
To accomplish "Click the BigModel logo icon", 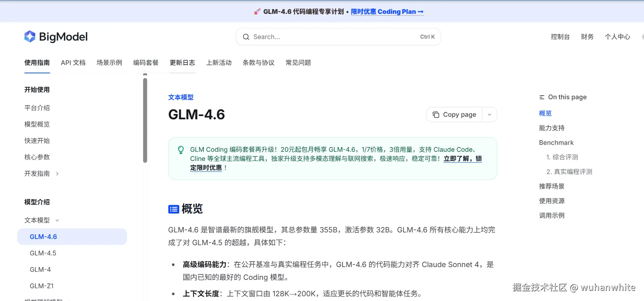I will (x=30, y=36).
